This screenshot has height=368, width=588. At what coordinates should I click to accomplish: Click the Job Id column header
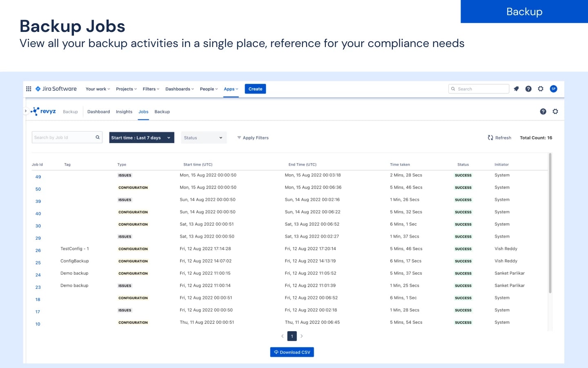tap(37, 165)
